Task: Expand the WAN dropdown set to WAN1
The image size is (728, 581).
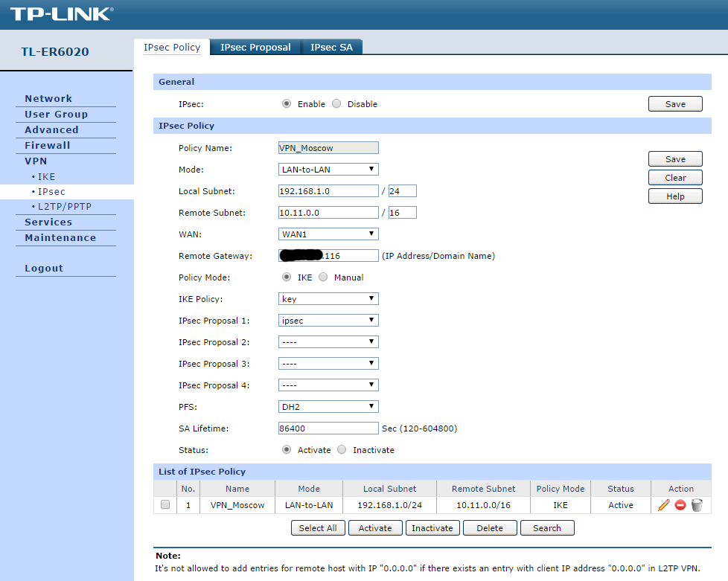Action: (x=328, y=234)
